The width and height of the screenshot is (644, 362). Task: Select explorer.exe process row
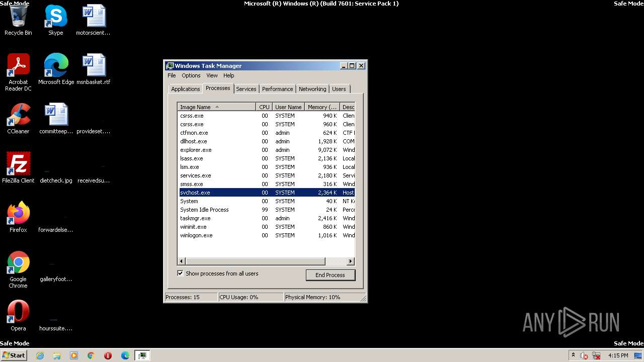pyautogui.click(x=267, y=150)
